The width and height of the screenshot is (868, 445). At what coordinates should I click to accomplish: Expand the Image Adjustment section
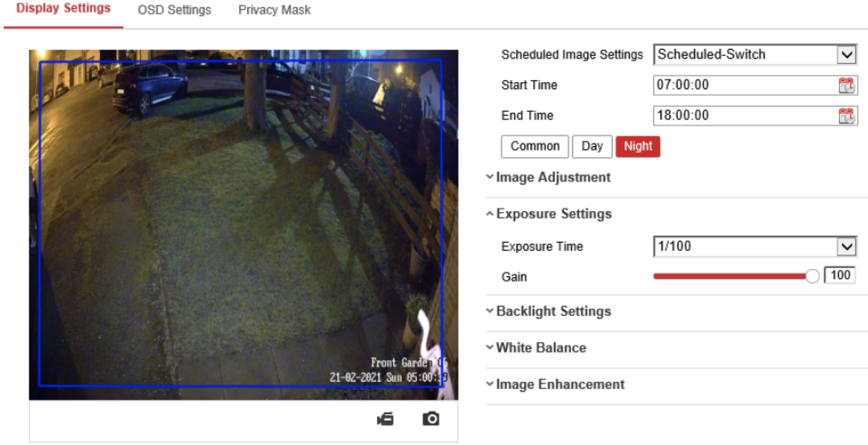pyautogui.click(x=553, y=177)
